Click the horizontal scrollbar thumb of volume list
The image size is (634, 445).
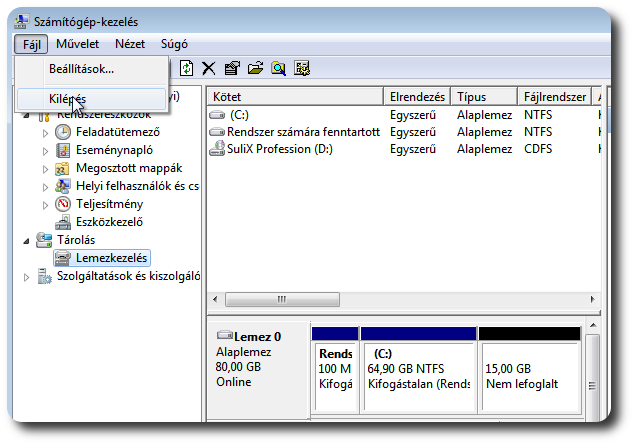[x=282, y=299]
